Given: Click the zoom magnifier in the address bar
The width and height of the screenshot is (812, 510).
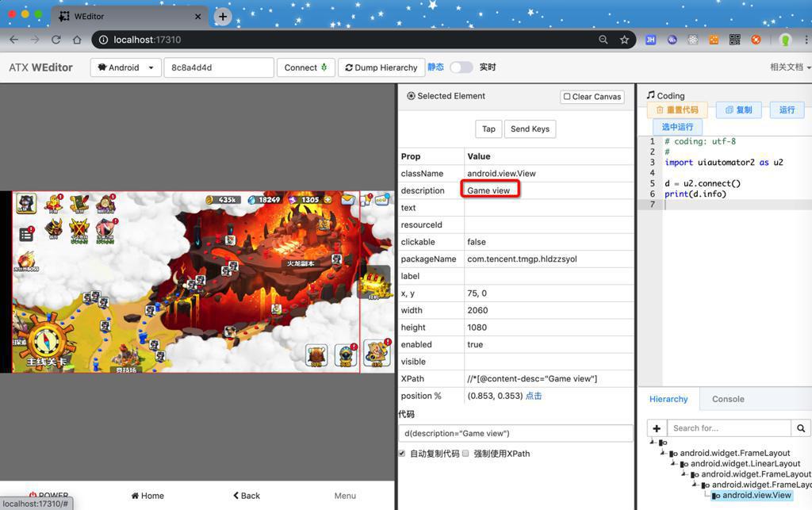Looking at the screenshot, I should [603, 40].
